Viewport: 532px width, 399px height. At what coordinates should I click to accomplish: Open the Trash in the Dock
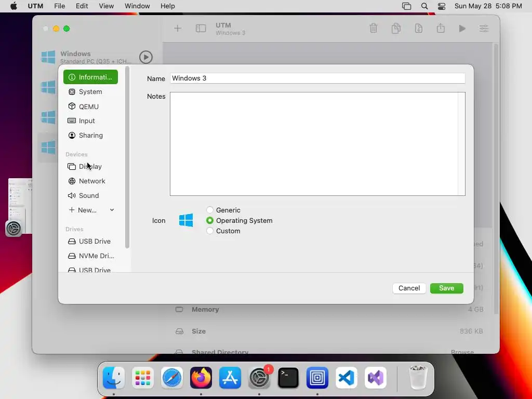[x=418, y=378]
